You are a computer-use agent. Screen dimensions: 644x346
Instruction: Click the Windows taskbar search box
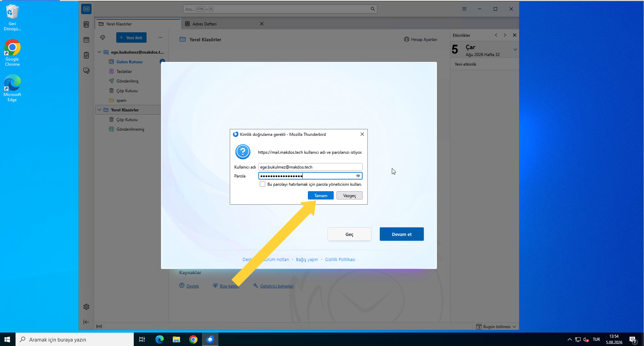point(75,339)
